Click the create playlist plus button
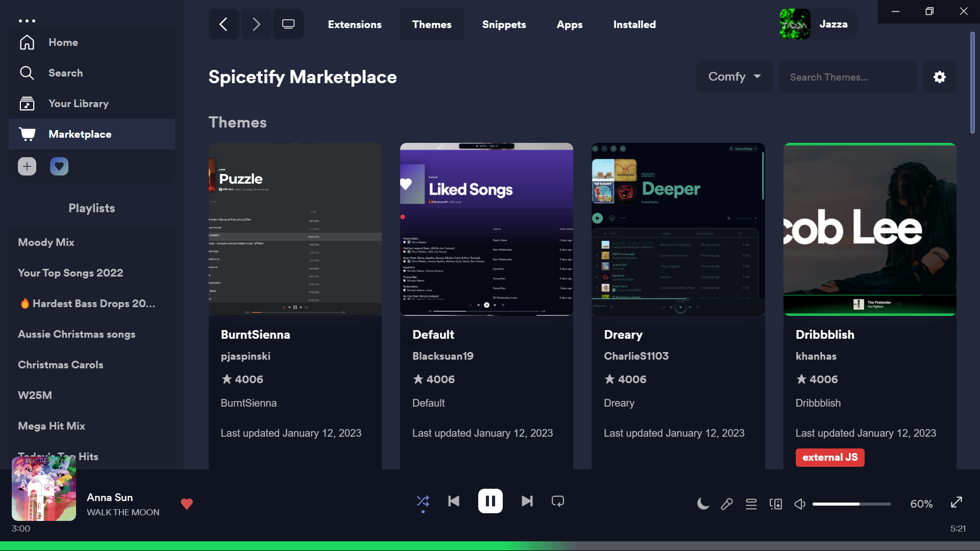The width and height of the screenshot is (980, 551). coord(27,166)
